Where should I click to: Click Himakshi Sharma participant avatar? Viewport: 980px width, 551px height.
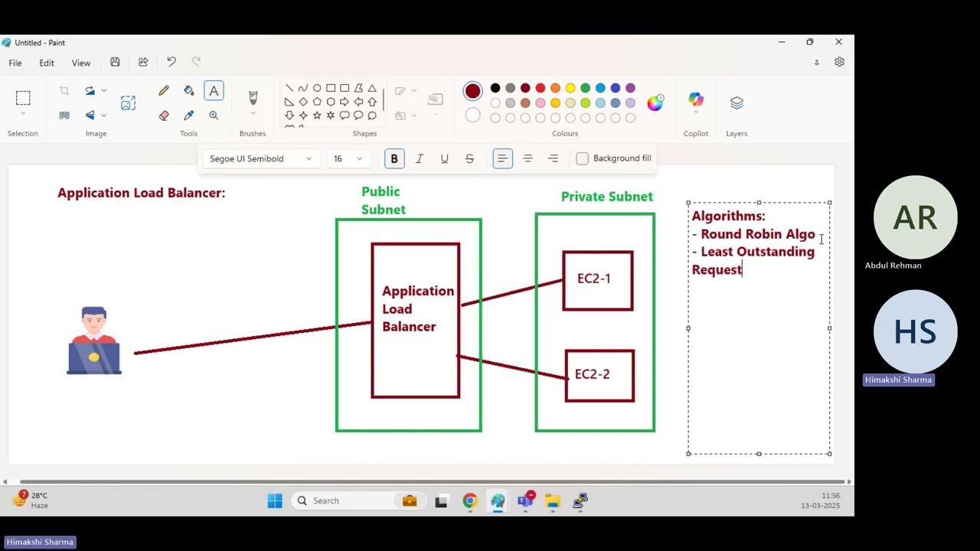(x=916, y=331)
